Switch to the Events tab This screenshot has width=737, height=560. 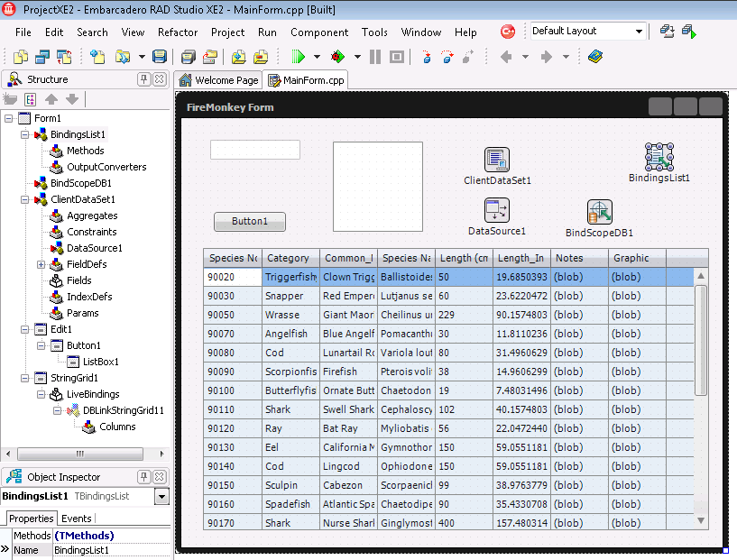click(76, 519)
